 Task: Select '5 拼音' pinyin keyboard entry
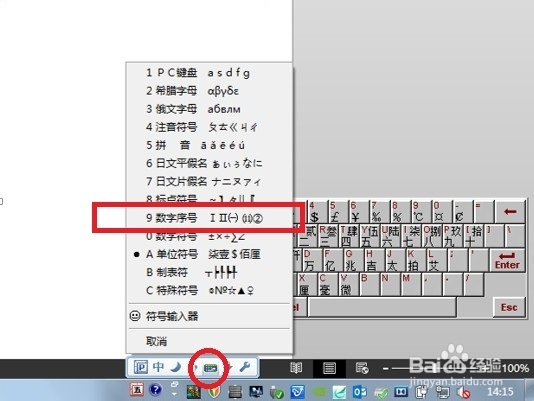click(x=209, y=145)
